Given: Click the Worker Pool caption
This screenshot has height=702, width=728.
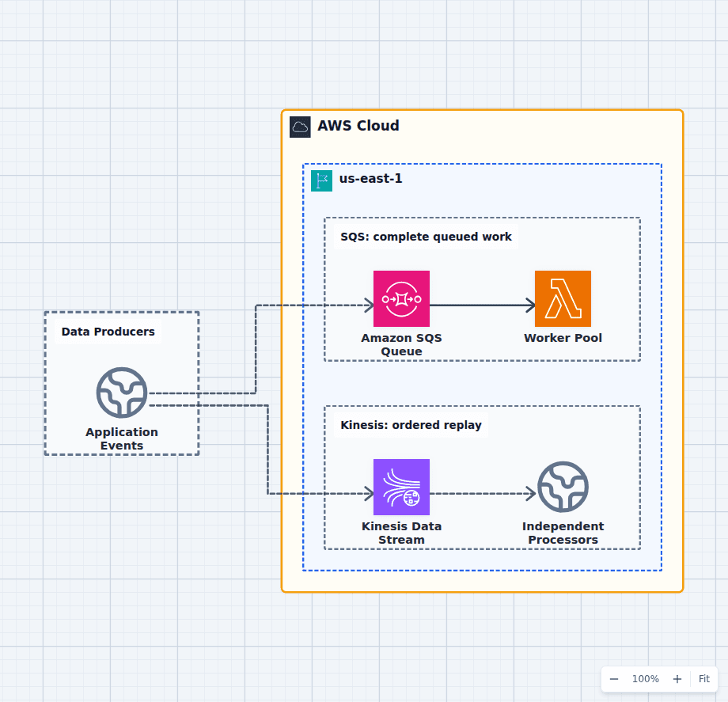Looking at the screenshot, I should [x=563, y=338].
